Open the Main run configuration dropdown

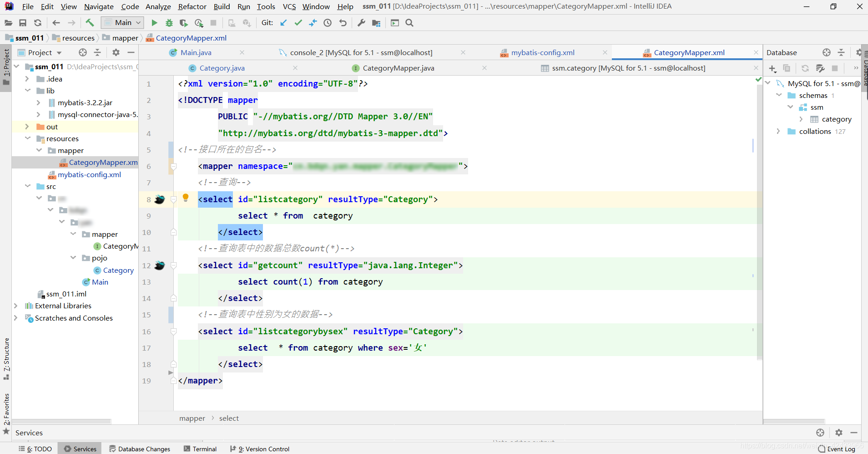122,23
